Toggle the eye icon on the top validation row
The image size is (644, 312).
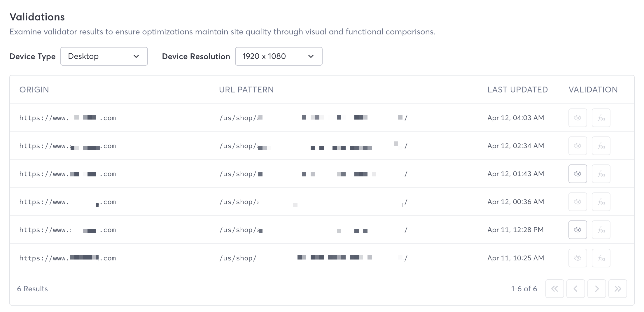[x=578, y=118]
